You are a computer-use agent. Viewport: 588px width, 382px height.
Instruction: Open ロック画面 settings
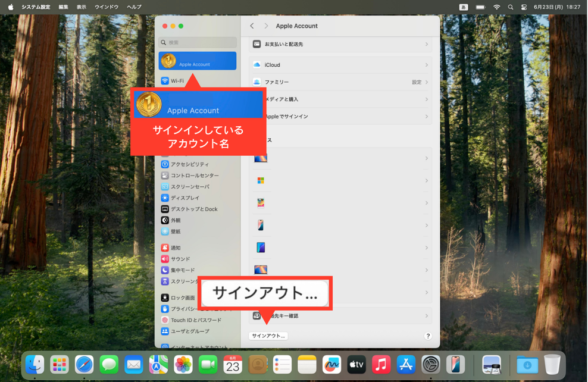(179, 298)
